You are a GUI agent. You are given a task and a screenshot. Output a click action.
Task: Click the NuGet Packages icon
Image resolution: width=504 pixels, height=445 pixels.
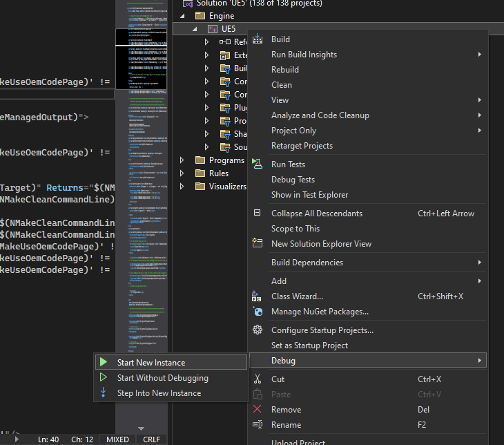click(x=258, y=311)
